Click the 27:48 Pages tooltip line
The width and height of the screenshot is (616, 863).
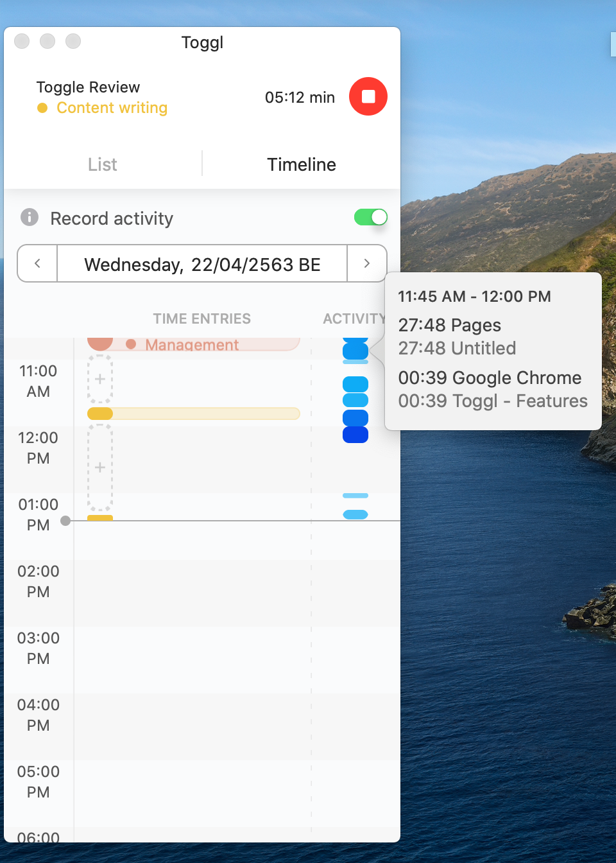click(449, 325)
